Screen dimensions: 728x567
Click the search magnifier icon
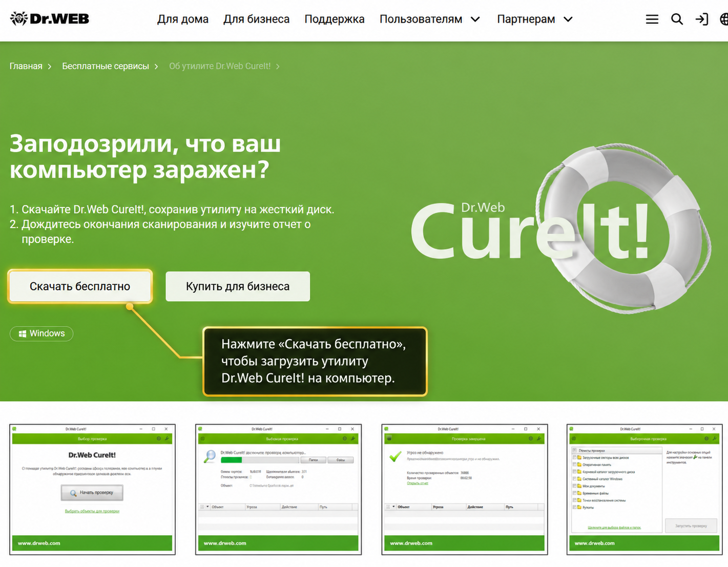(677, 19)
